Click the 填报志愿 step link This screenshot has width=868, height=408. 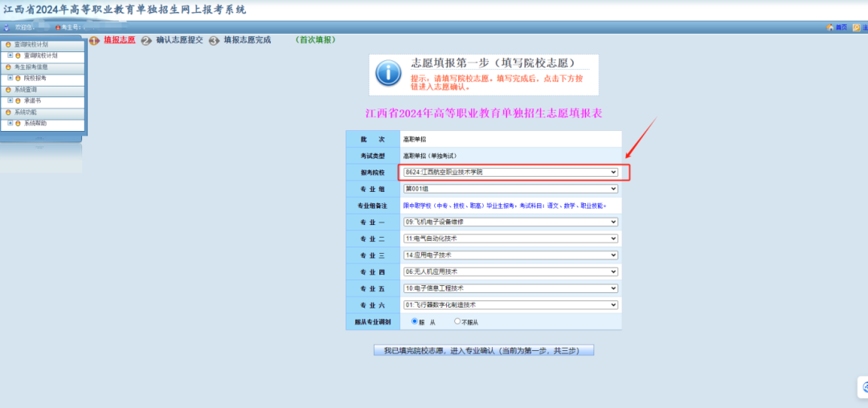[120, 40]
